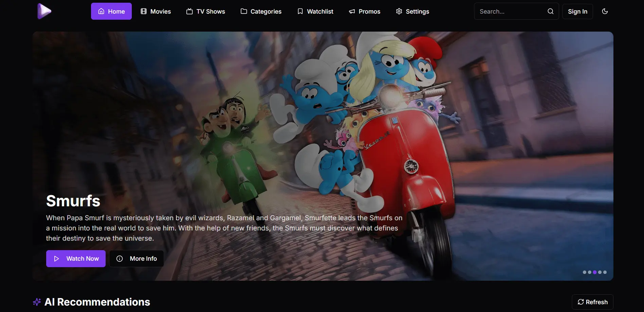Open More Info for Smurfs
644x312 pixels.
[137, 259]
